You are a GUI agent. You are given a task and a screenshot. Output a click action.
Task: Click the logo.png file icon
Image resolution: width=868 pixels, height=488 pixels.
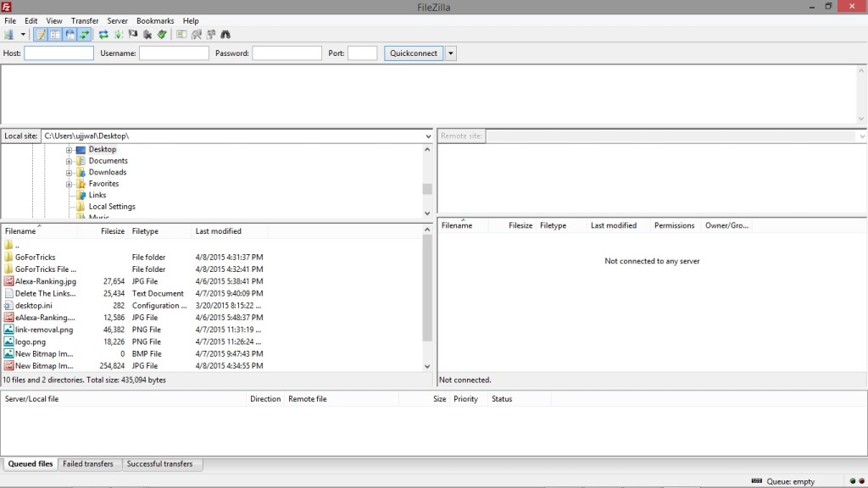8,342
